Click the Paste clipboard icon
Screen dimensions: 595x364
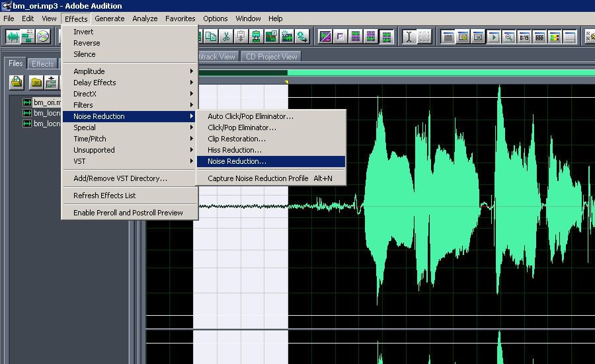241,37
